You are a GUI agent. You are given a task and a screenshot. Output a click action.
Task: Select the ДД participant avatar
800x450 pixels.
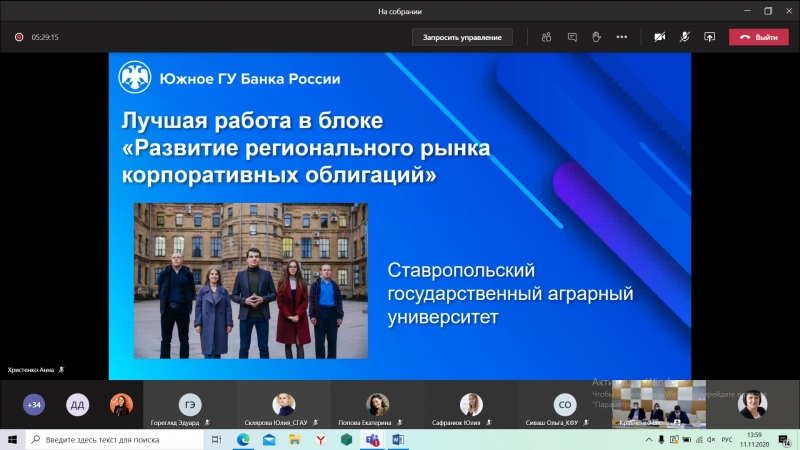tap(77, 405)
